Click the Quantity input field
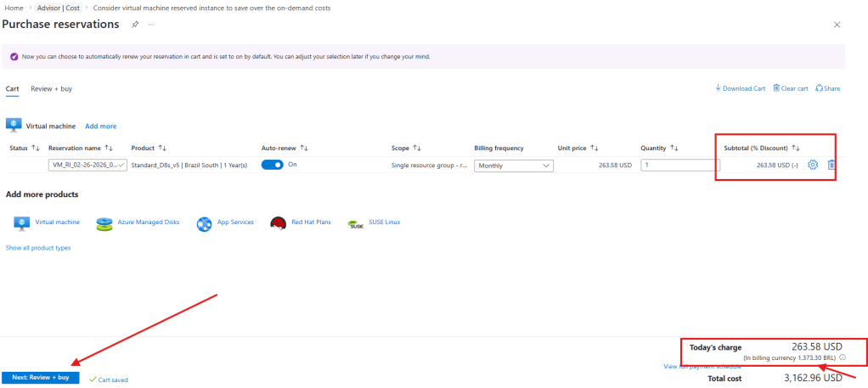The image size is (868, 388). (679, 165)
